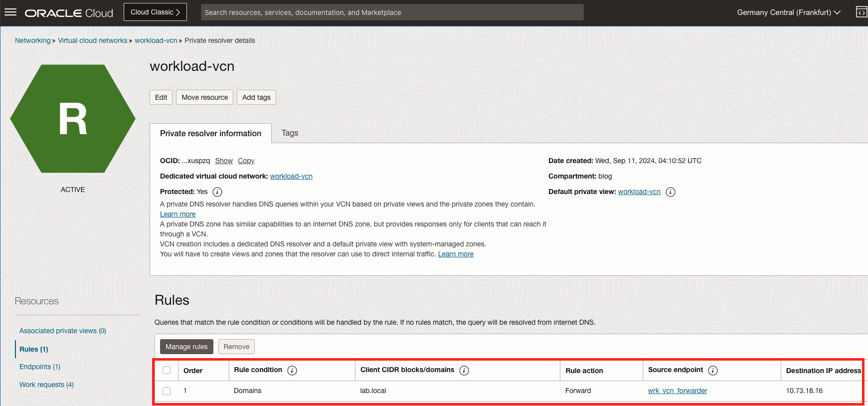Viewport: 868px width, 406px height.
Task: Click the Add tags button
Action: click(x=256, y=97)
